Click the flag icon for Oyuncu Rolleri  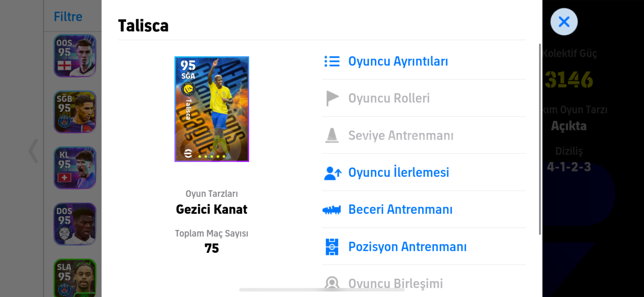332,98
